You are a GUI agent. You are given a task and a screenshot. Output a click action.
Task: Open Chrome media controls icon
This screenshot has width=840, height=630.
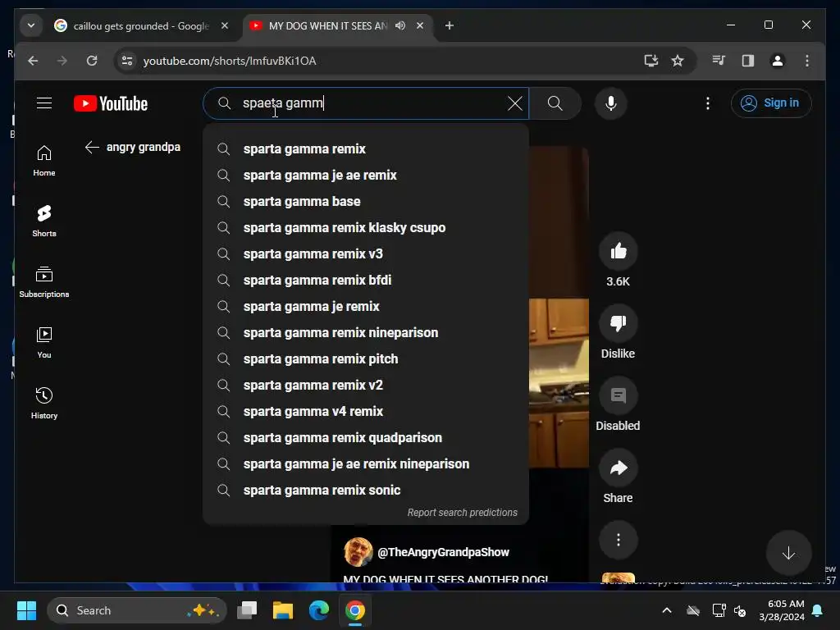[719, 61]
